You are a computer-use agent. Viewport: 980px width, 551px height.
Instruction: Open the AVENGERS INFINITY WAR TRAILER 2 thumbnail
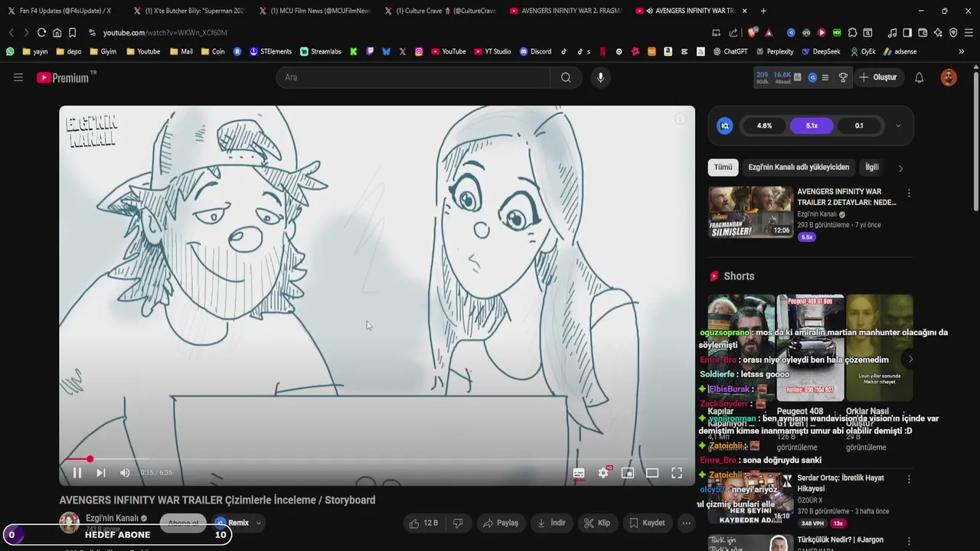pyautogui.click(x=750, y=212)
